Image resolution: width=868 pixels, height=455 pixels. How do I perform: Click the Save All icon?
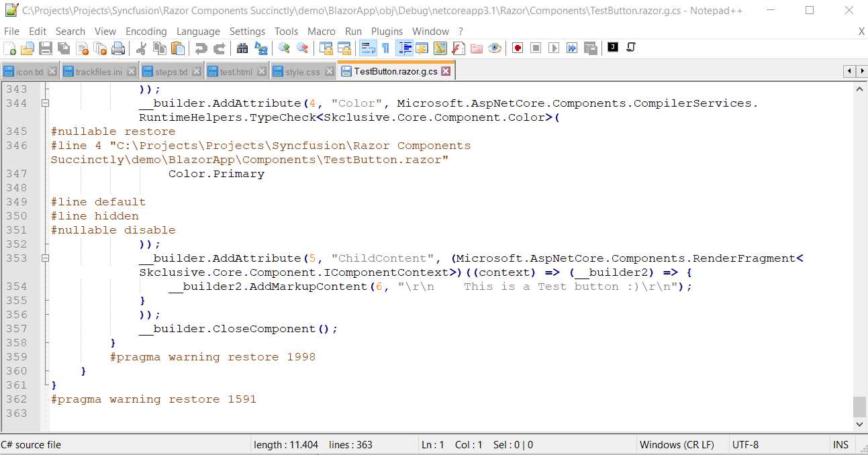pos(63,48)
